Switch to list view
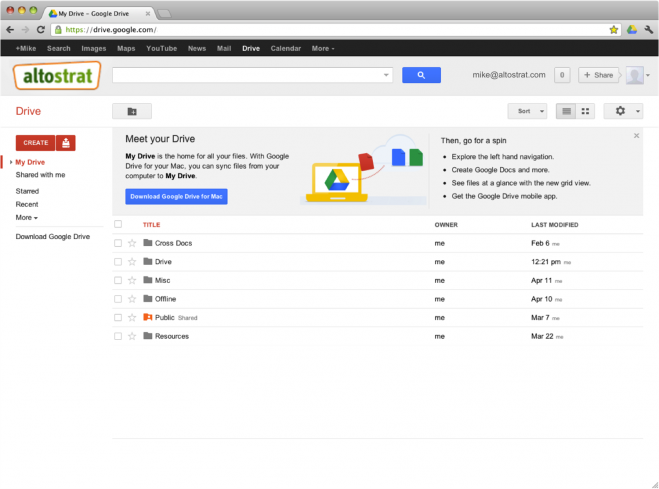 [x=566, y=111]
